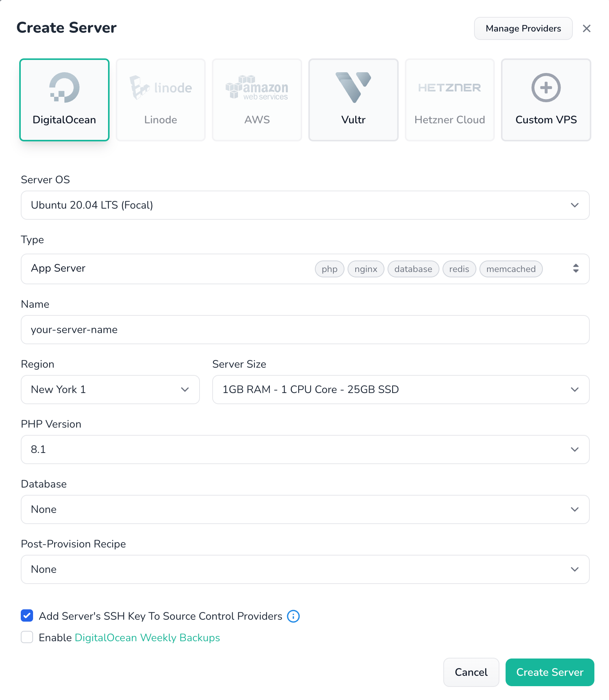Choose the AWS provider card
This screenshot has height=700, width=609.
tap(257, 100)
